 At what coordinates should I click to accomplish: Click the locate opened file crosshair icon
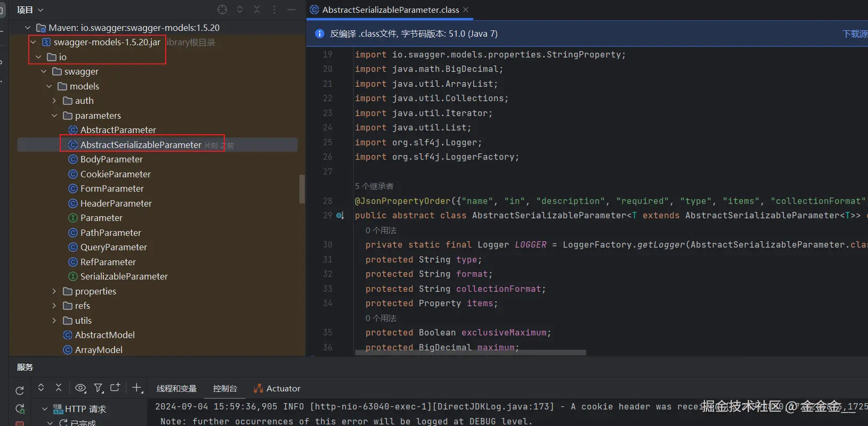pos(222,10)
